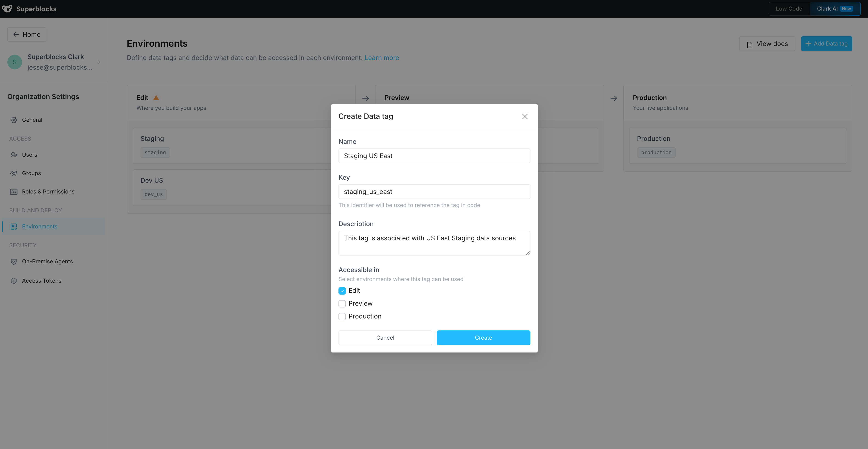Click the back arrow next to Home

coord(16,34)
